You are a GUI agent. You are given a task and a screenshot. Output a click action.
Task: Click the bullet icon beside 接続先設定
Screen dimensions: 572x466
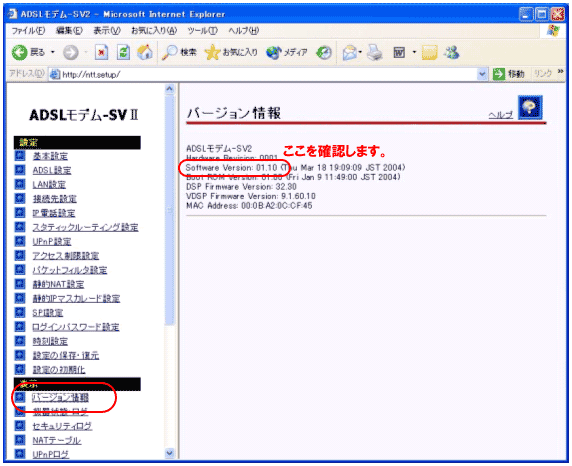20,199
